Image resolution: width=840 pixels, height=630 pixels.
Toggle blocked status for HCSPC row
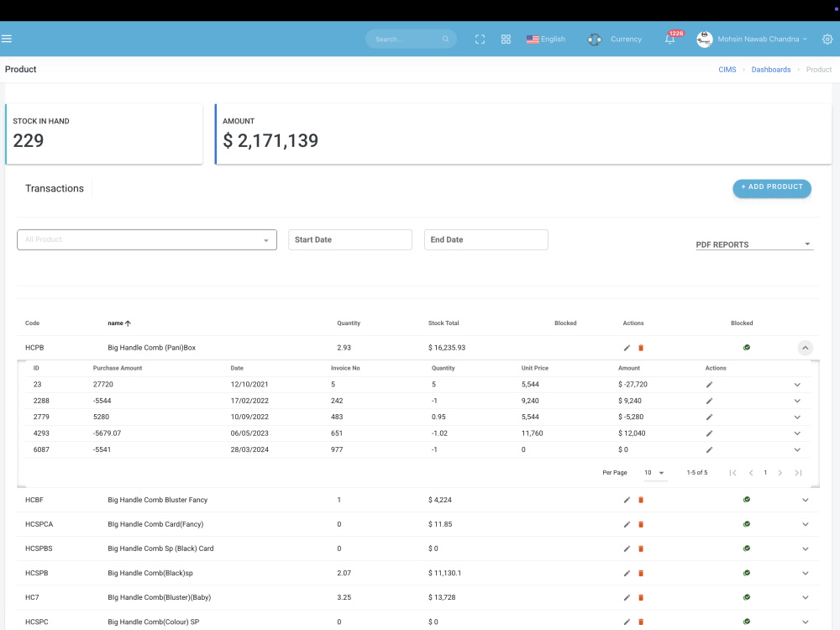[746, 622]
